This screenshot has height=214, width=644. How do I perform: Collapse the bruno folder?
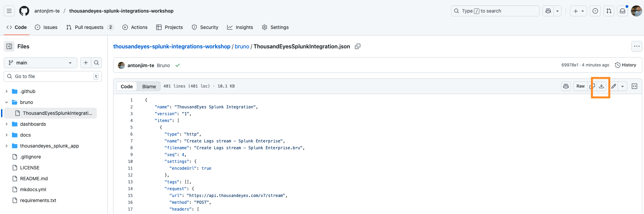coord(6,102)
